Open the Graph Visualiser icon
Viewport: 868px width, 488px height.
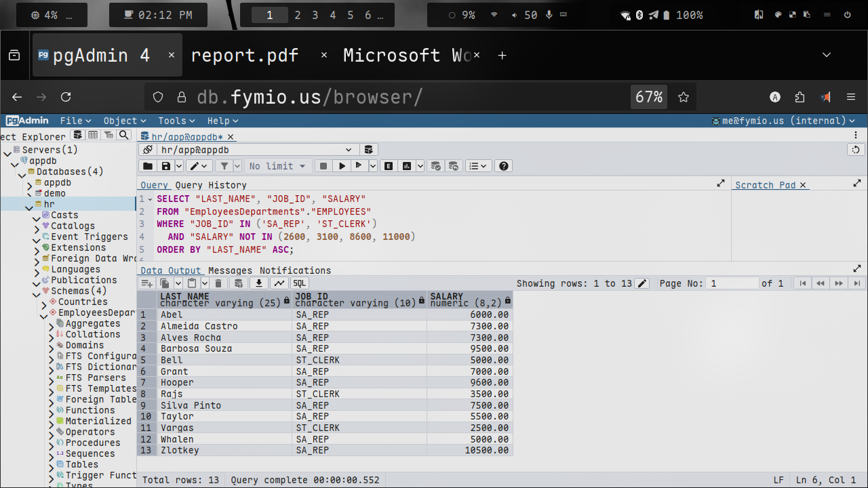coord(279,283)
